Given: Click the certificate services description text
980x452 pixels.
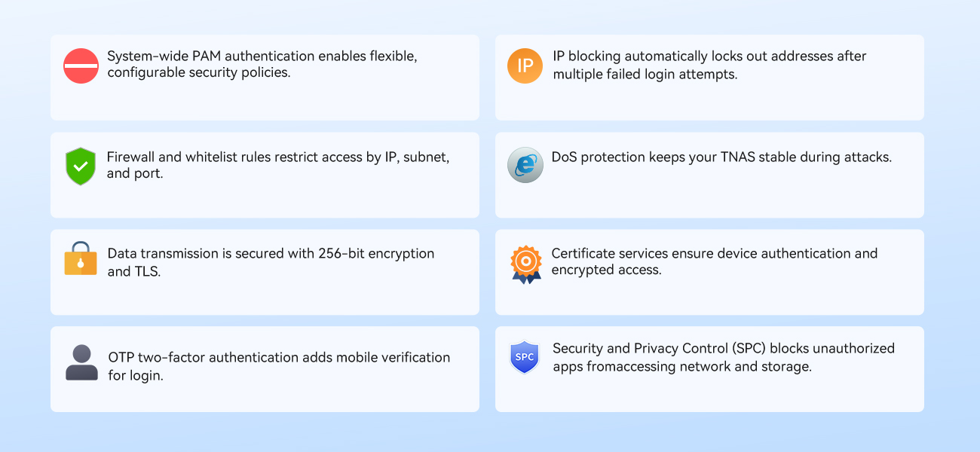Looking at the screenshot, I should tap(714, 261).
